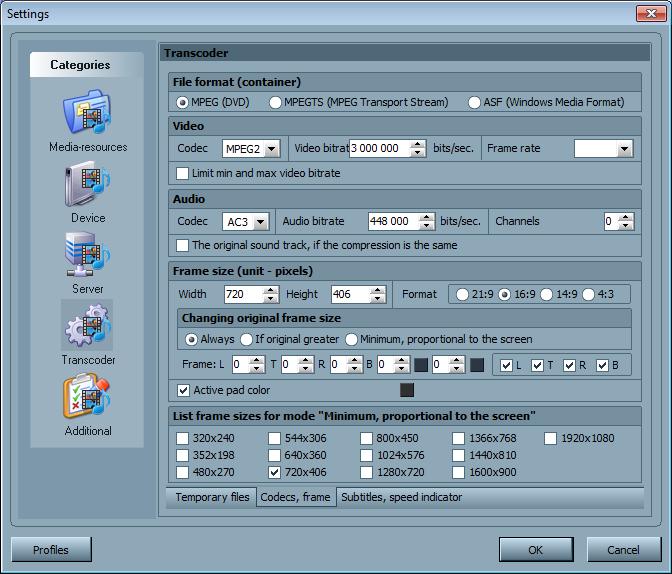
Task: Increase Channels value with up arrow
Action: (x=626, y=217)
